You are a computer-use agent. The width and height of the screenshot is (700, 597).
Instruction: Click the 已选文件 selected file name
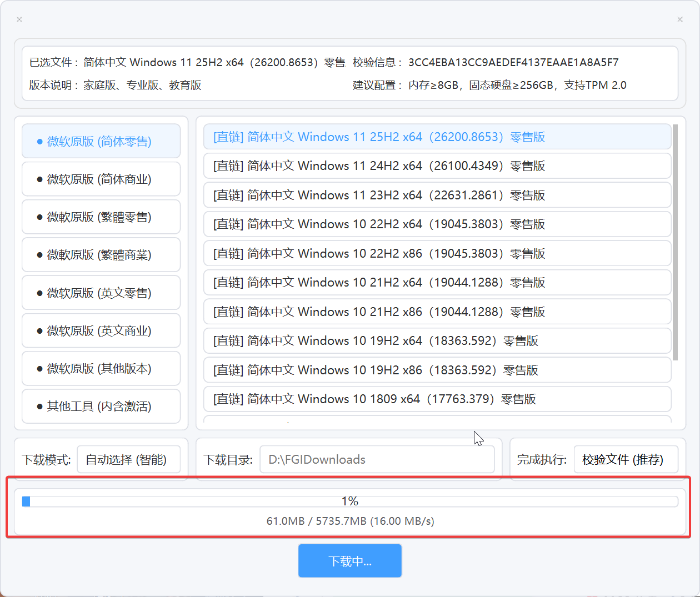pyautogui.click(x=214, y=62)
